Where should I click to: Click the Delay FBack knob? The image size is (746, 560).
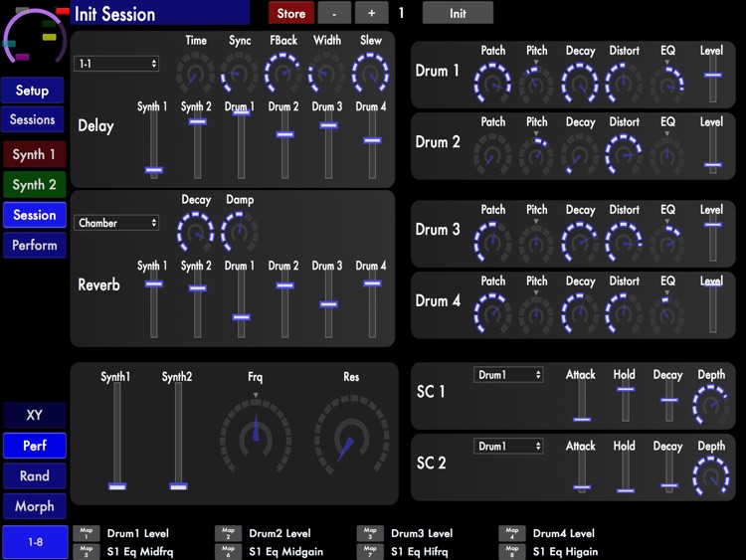282,73
